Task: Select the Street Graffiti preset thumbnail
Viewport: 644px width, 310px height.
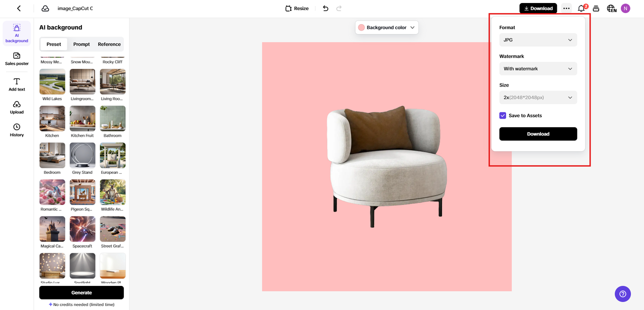Action: pyautogui.click(x=113, y=229)
